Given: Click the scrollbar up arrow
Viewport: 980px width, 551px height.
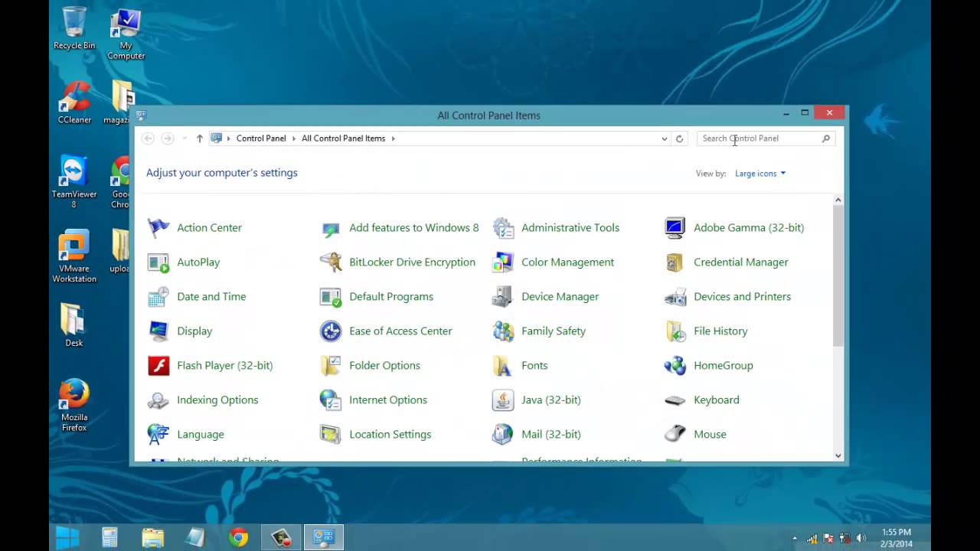Looking at the screenshot, I should pos(838,200).
